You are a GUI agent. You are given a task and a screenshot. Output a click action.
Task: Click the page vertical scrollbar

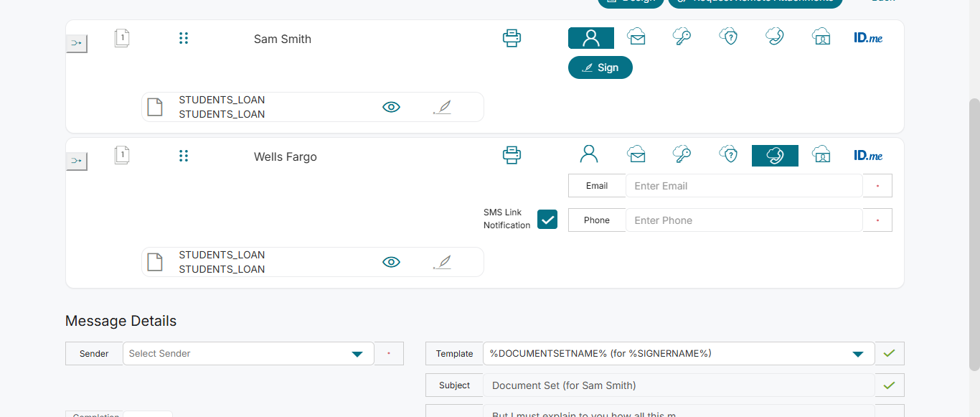click(974, 233)
